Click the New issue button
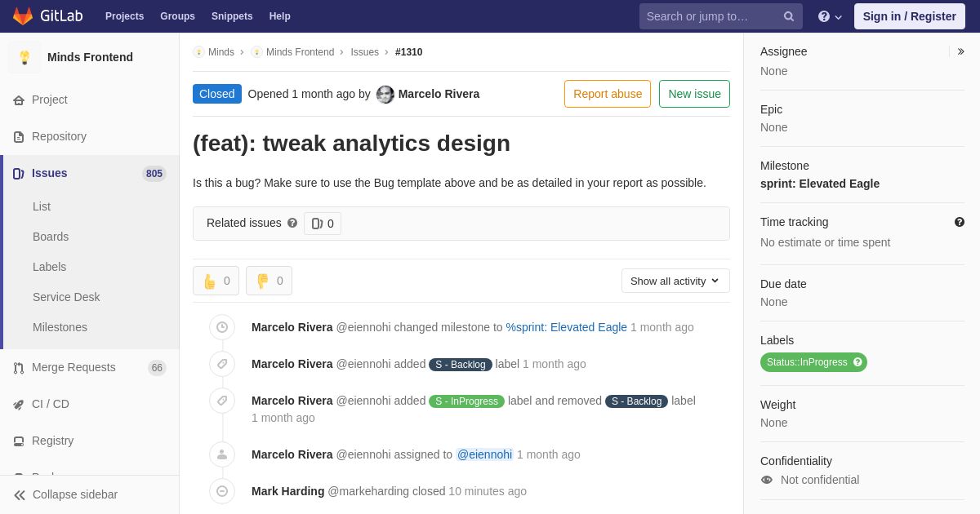 [x=694, y=94]
